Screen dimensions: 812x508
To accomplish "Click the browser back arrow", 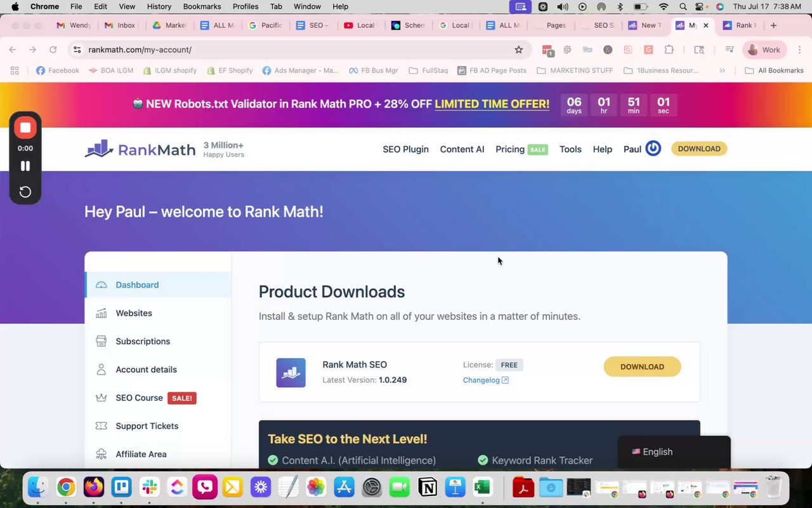I will coord(13,50).
